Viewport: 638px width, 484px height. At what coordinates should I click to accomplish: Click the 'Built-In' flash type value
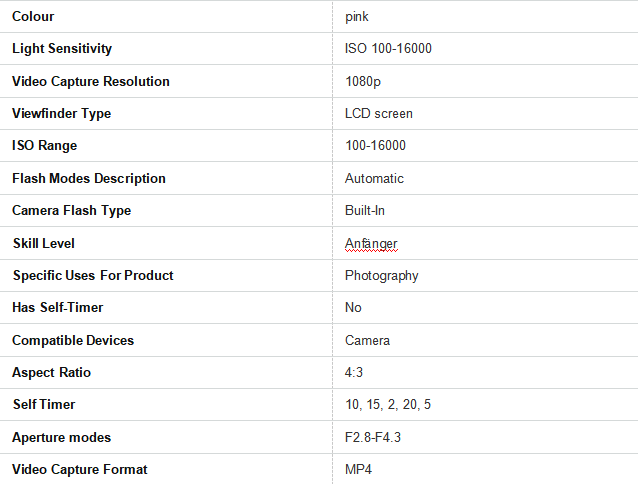click(x=364, y=210)
